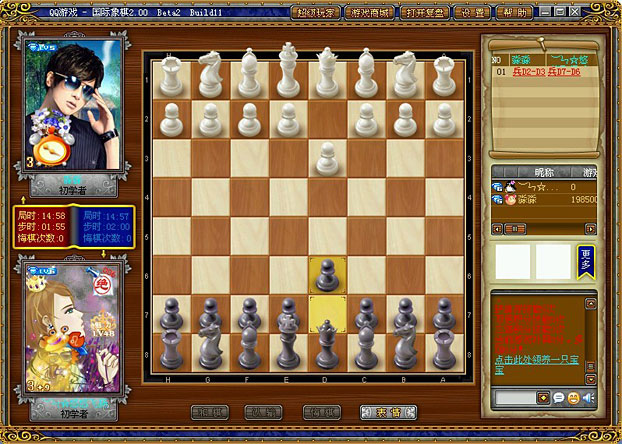The height and width of the screenshot is (444, 622).
Task: Click the black pawn on A7
Action: click(444, 313)
